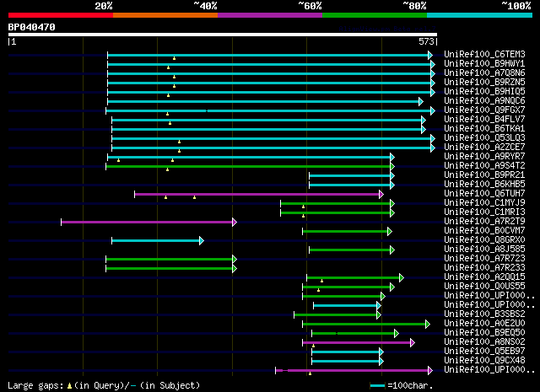This screenshot has width=540, height=392.
Task: Click the short cyan bar for Q8GRX0
Action: pos(155,241)
